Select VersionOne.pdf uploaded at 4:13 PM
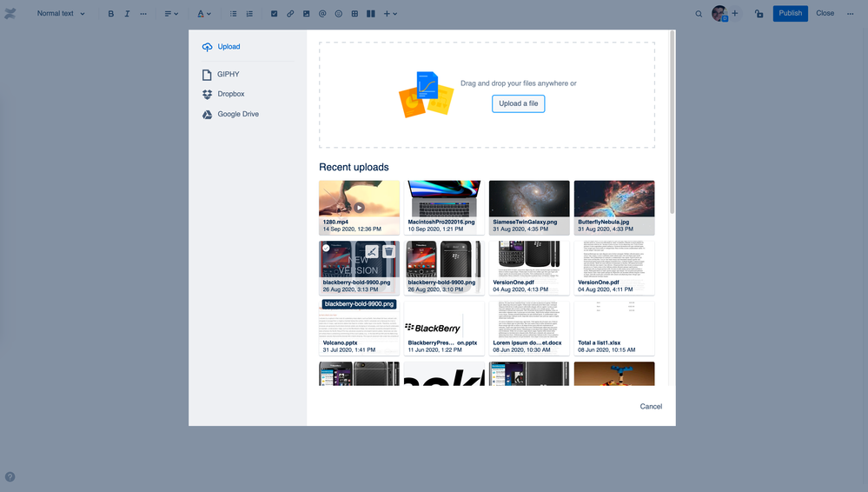 529,268
